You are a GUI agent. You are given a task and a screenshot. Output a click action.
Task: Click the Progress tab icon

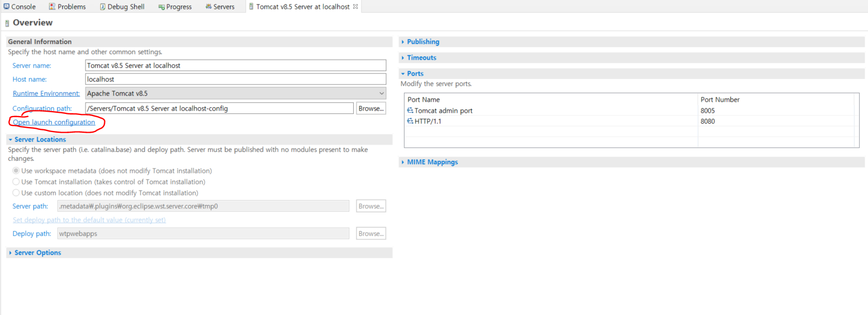tap(161, 7)
